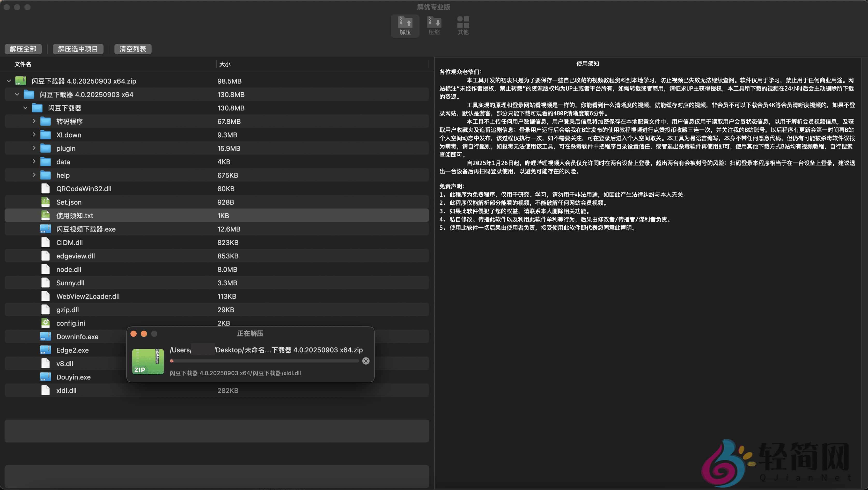Image resolution: width=868 pixels, height=490 pixels.
Task: Select the 解压 (extract) toolbar icon
Action: click(405, 25)
